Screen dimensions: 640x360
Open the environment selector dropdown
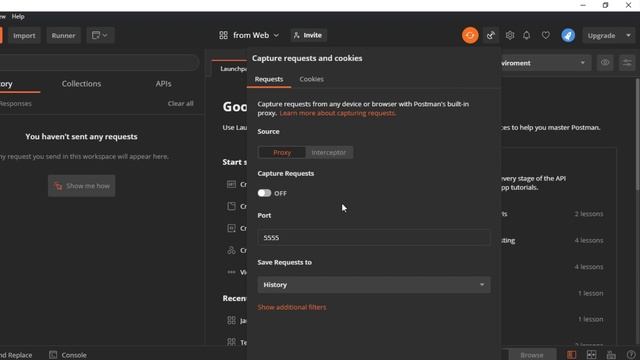(546, 63)
